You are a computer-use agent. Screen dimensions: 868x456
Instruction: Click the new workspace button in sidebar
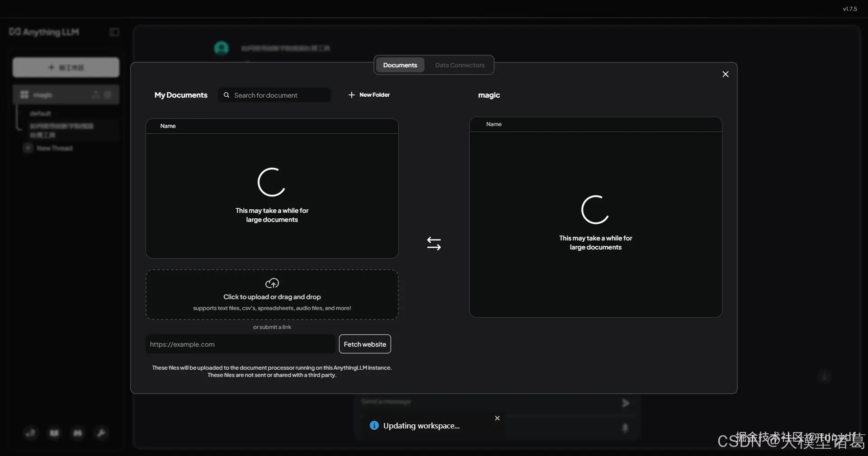pos(66,67)
